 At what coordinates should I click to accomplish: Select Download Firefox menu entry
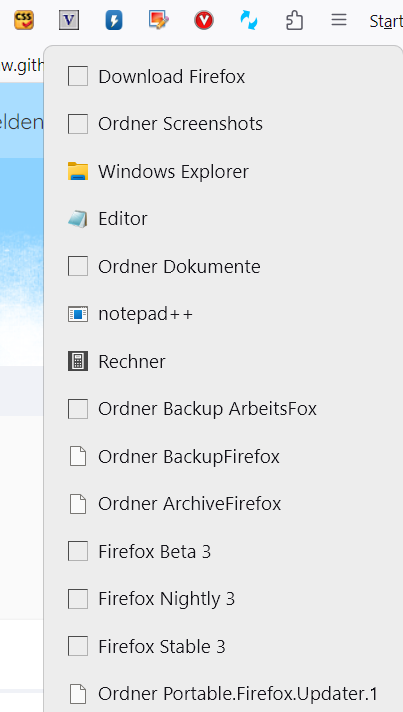click(223, 76)
